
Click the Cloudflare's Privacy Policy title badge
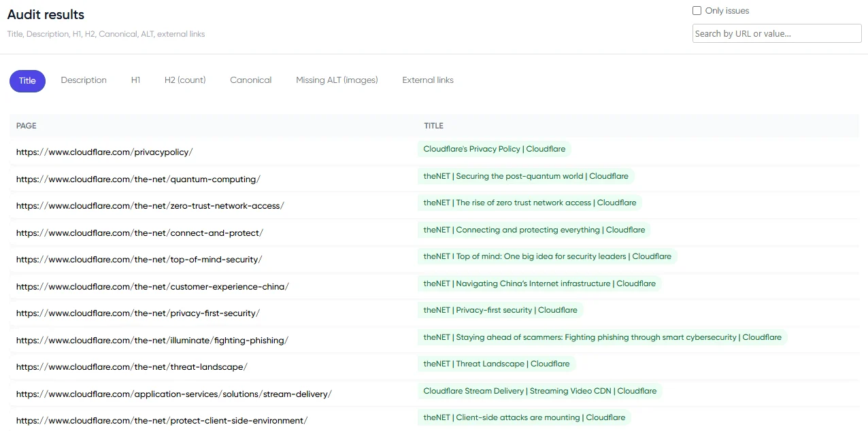pyautogui.click(x=494, y=149)
